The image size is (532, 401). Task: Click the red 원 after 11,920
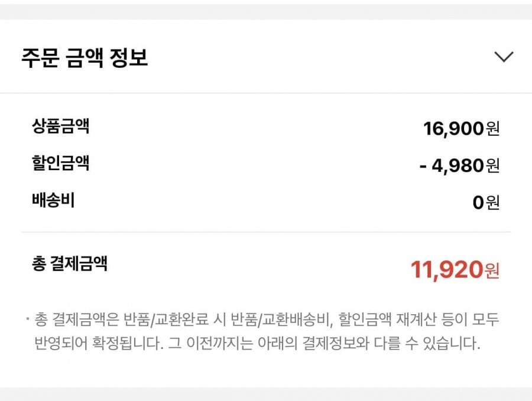coord(492,271)
